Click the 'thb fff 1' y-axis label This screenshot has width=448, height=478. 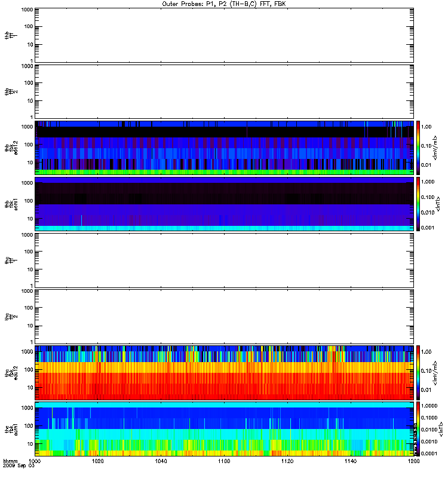pos(11,35)
